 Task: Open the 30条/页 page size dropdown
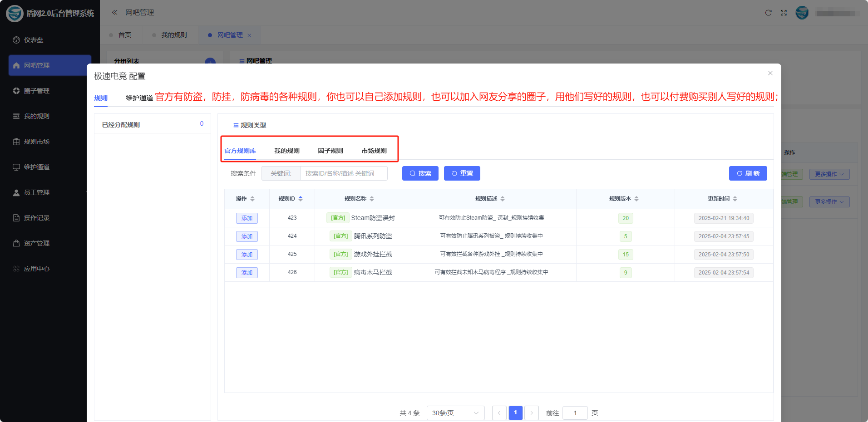pyautogui.click(x=455, y=413)
